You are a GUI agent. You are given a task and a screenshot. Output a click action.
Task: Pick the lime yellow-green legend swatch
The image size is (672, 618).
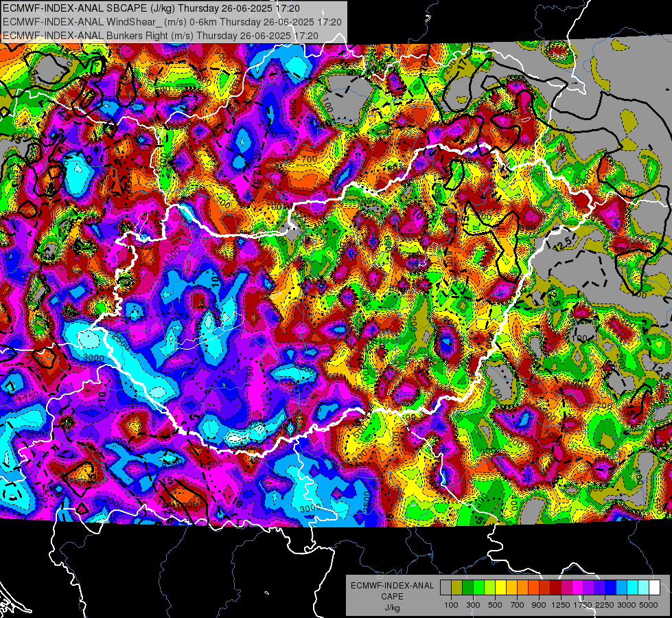tap(489, 587)
